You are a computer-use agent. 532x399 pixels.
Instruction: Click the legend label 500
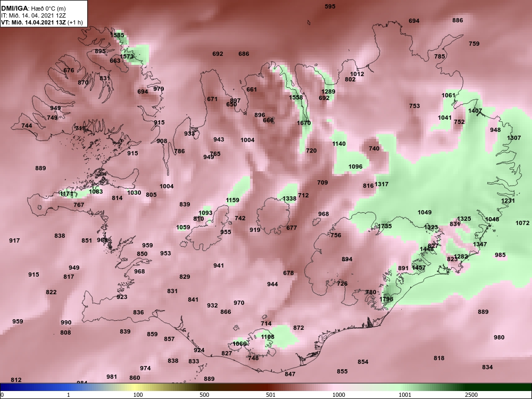[204, 395]
